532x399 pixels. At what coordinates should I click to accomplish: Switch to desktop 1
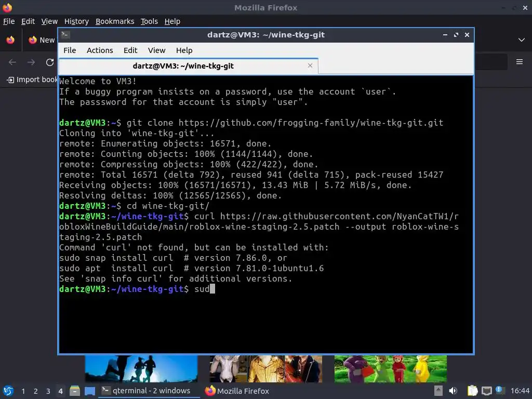[x=23, y=391]
